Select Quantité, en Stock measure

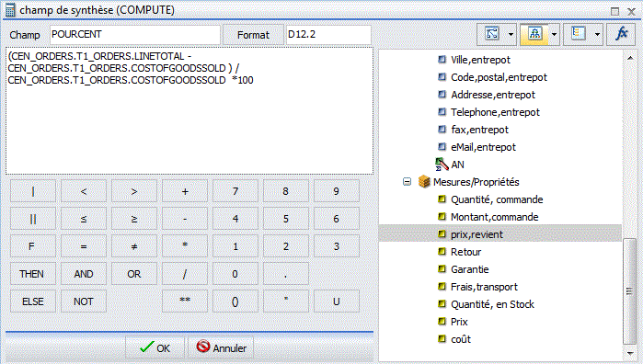coord(492,304)
